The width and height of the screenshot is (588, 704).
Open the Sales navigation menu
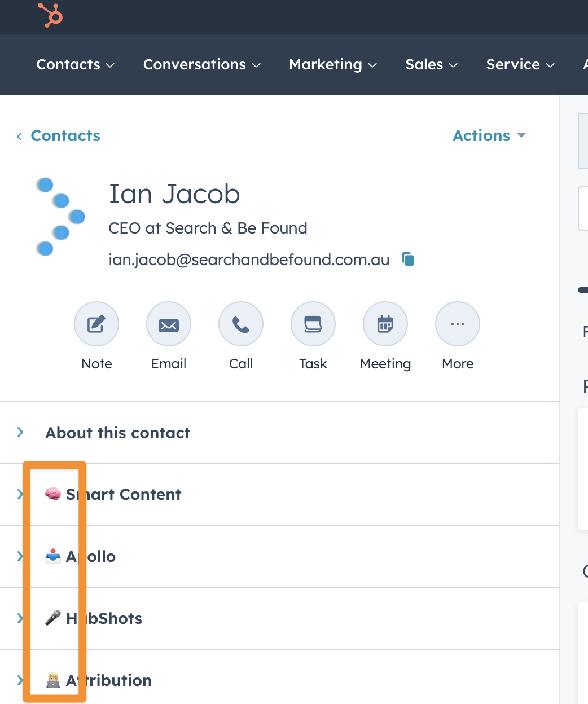tap(431, 65)
